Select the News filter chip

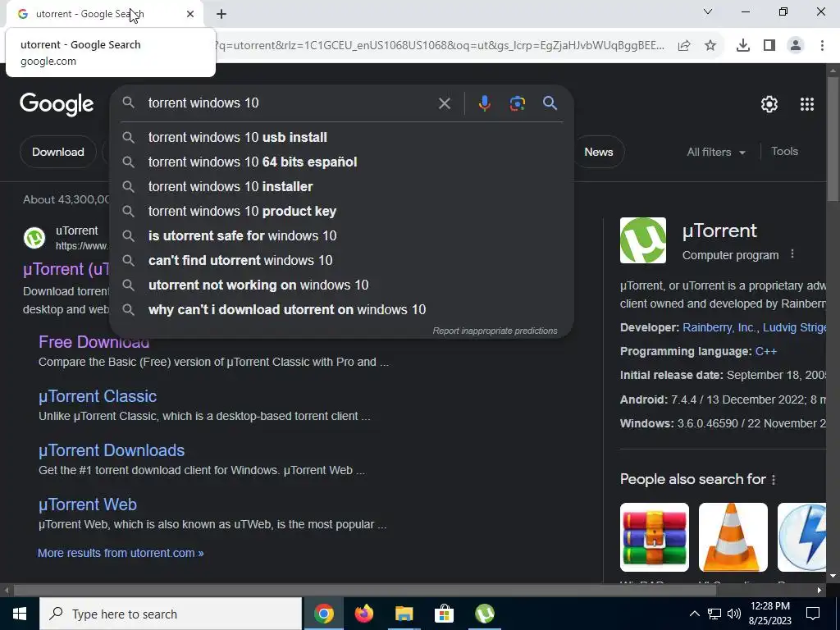pos(598,152)
